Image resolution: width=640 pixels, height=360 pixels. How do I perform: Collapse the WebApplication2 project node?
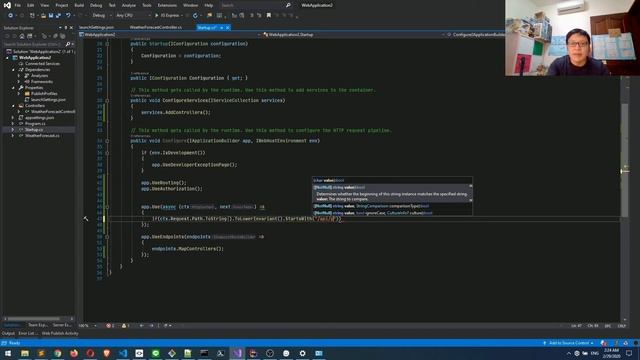point(7,58)
